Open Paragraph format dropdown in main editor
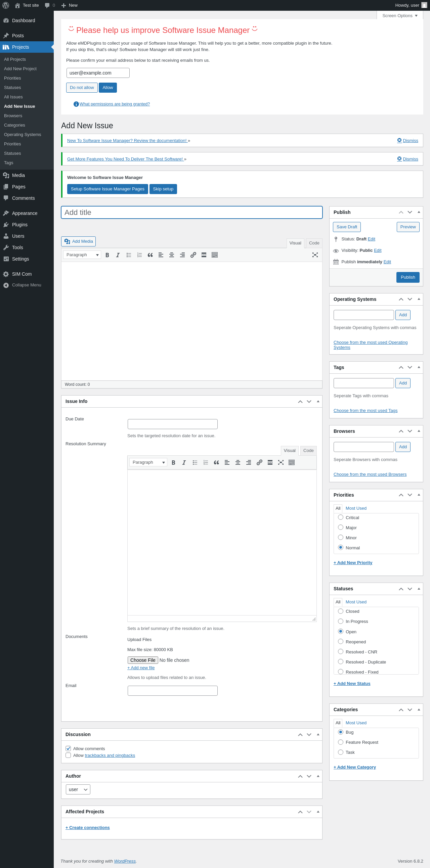This screenshot has width=430, height=868. tap(82, 255)
